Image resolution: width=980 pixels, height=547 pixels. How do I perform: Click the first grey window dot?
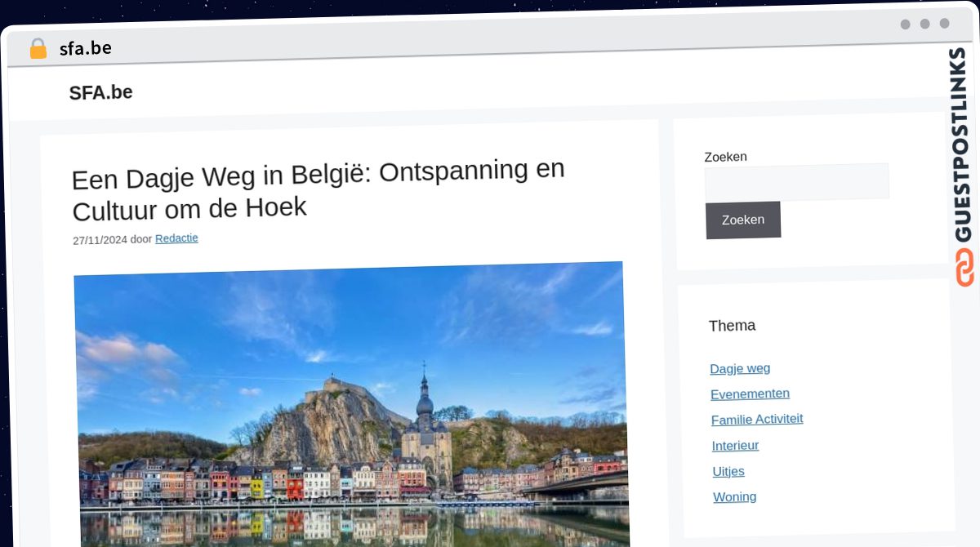point(906,24)
